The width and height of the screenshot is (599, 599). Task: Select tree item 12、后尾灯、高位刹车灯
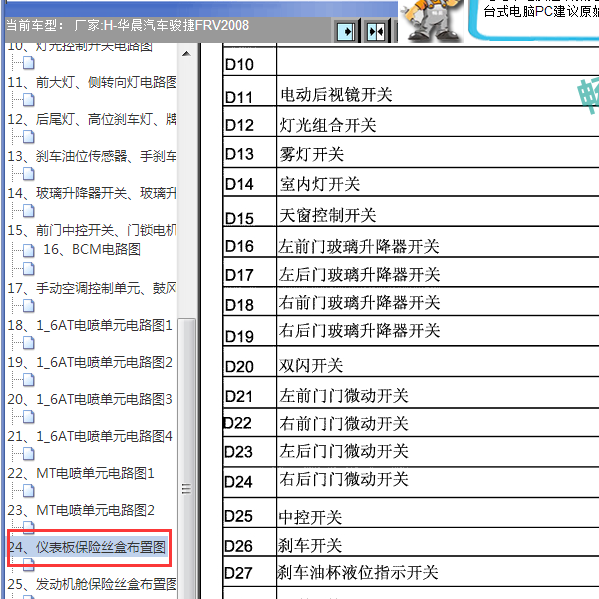point(92,119)
